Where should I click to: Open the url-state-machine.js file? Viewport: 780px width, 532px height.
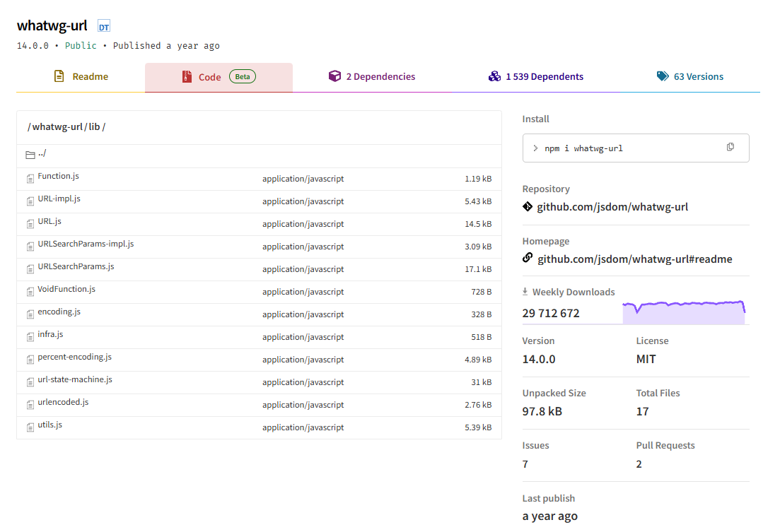pos(75,380)
